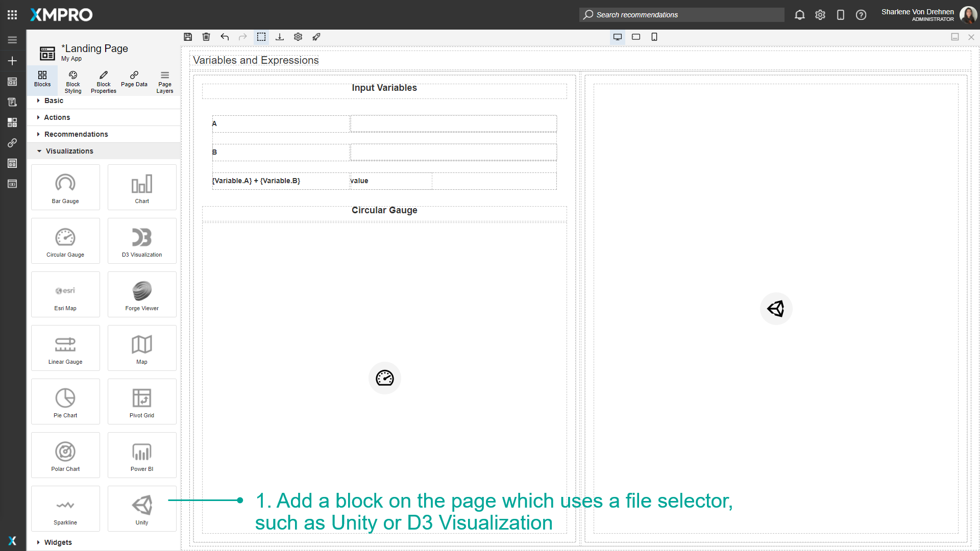Expand the Basic section
The image size is (980, 551).
(54, 101)
